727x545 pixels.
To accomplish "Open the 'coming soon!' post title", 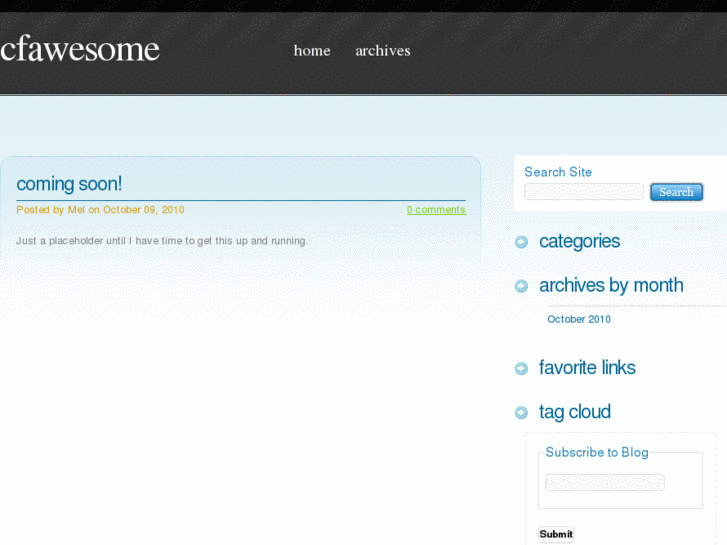I will point(69,184).
